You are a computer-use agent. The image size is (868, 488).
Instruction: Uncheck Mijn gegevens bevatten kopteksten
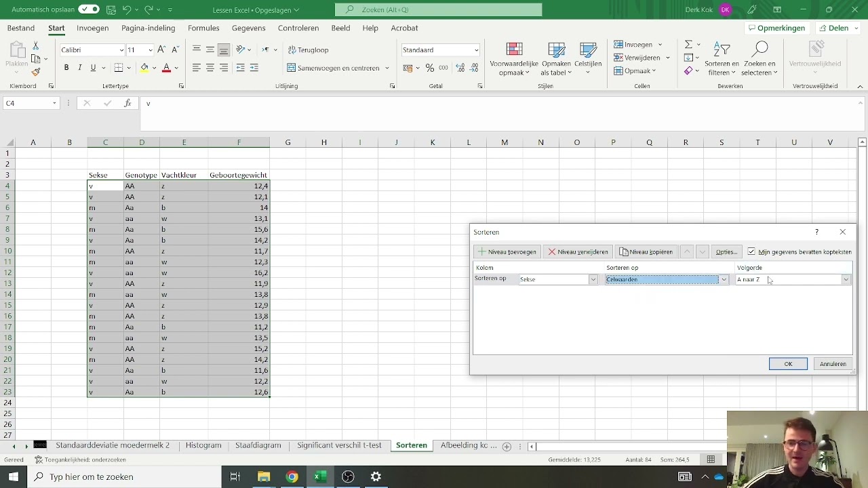[x=751, y=251]
